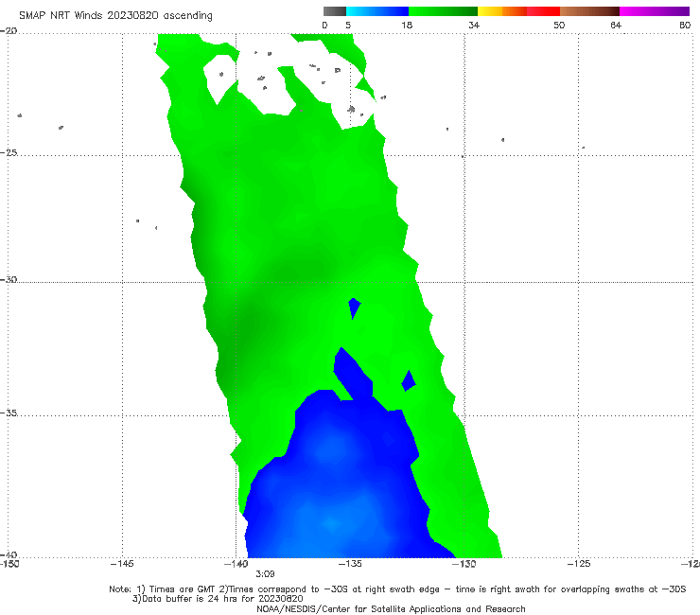Click the latitude label '-35'
The height and width of the screenshot is (615, 700).
[9, 413]
